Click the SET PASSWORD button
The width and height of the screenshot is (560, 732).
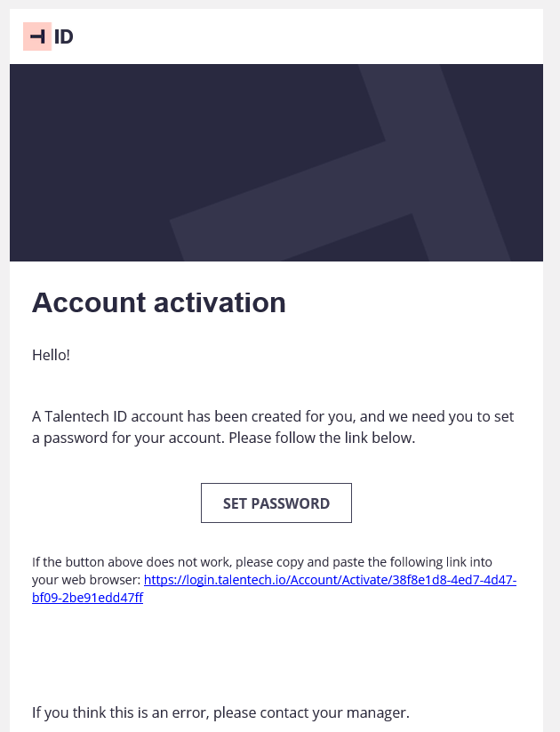(276, 503)
